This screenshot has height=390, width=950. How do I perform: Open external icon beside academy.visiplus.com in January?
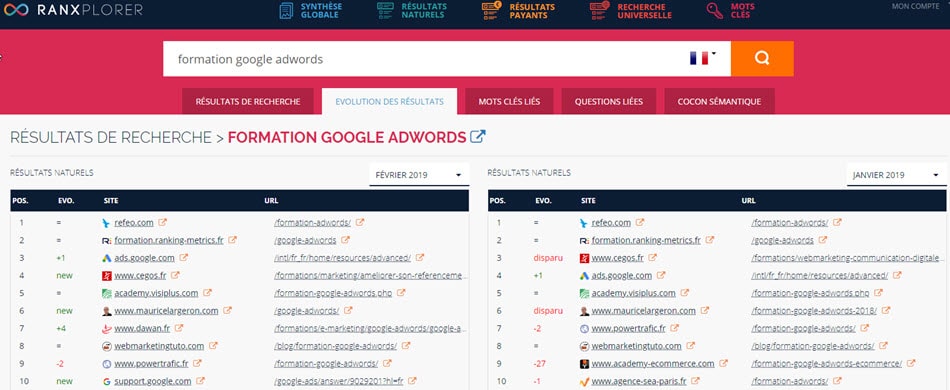685,292
